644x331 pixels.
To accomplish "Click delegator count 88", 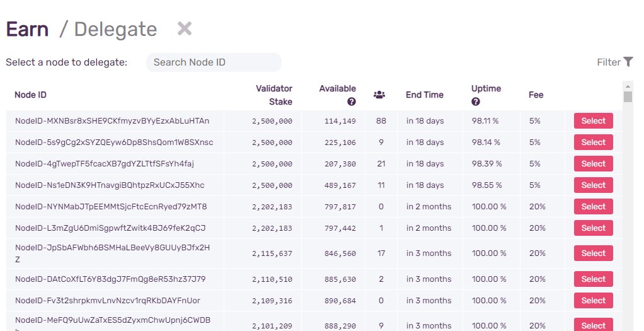I will (381, 121).
